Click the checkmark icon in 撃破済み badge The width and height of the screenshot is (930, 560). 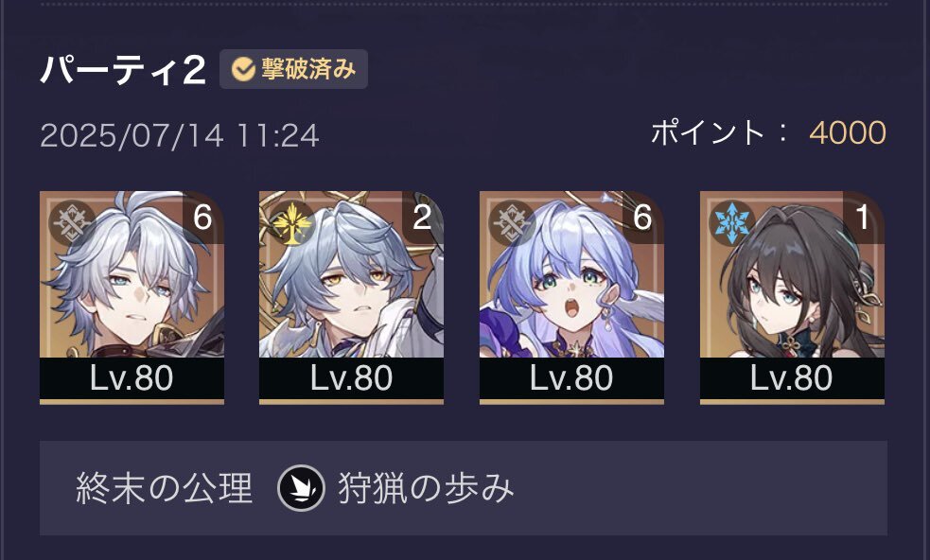coord(243,69)
